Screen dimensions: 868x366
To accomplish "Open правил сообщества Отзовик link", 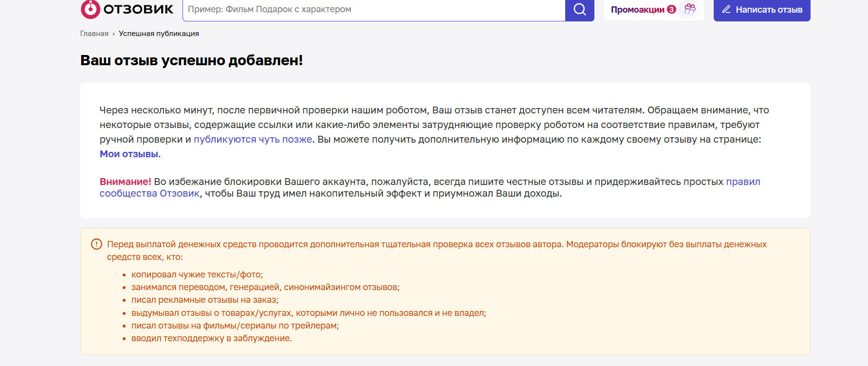I will pyautogui.click(x=430, y=187).
